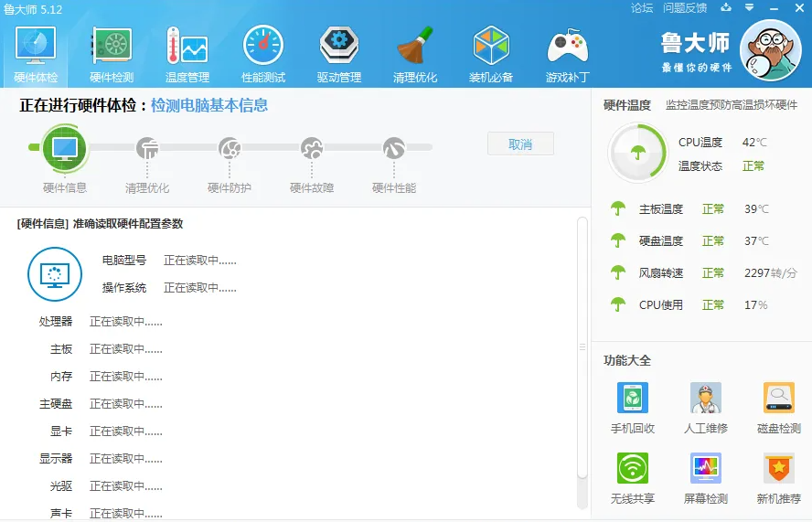Image resolution: width=812 pixels, height=522 pixels.
Task: Click the umbrella icon beside CPU使用
Action: point(618,305)
